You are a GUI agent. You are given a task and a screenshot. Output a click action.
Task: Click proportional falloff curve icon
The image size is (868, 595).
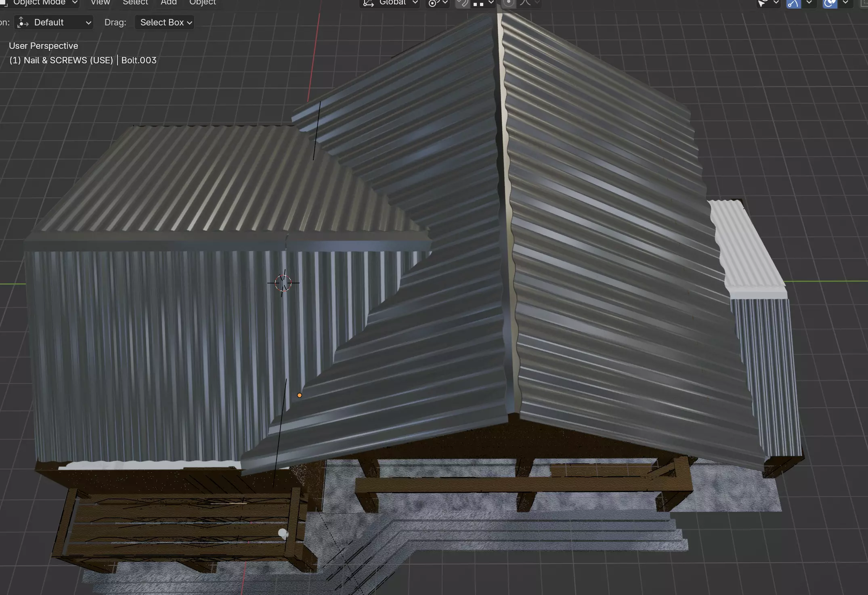pyautogui.click(x=526, y=3)
